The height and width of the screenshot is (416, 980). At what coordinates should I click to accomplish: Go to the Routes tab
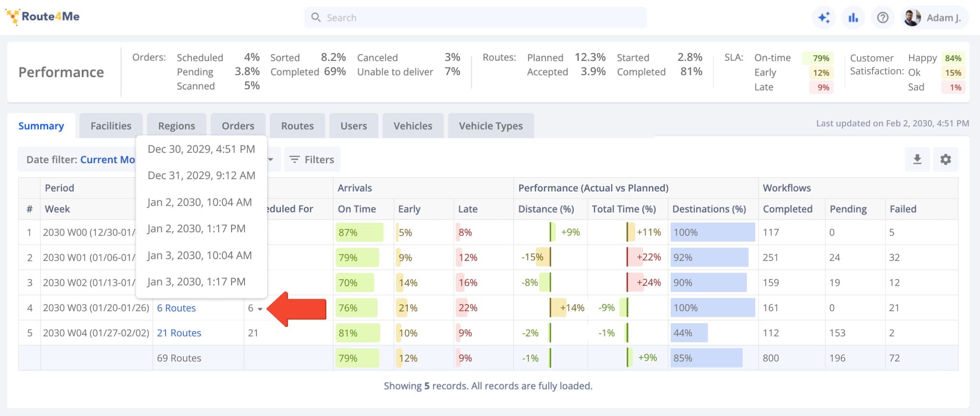point(298,126)
